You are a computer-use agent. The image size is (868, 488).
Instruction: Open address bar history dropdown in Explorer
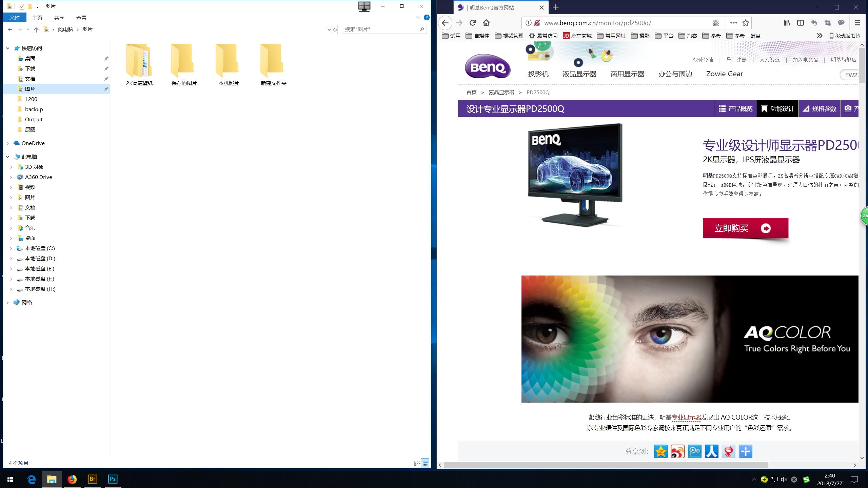click(x=329, y=29)
